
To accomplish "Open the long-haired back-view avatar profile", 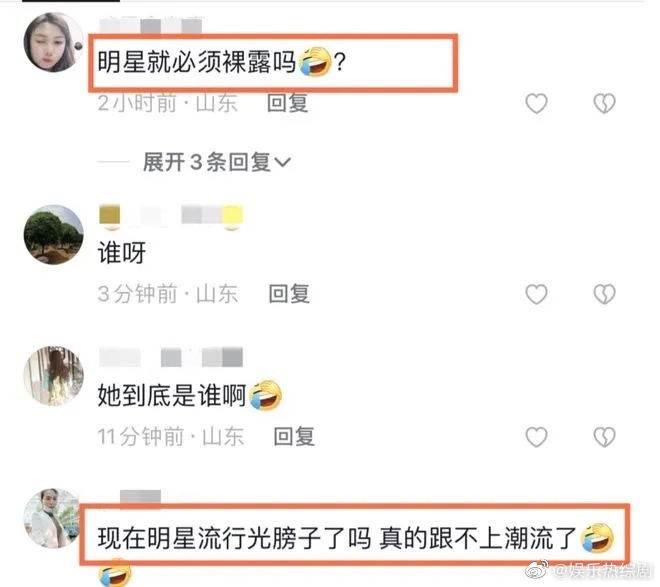I will 53,376.
